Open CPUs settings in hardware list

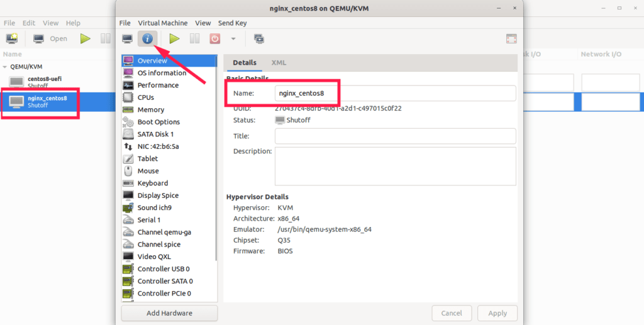point(169,97)
